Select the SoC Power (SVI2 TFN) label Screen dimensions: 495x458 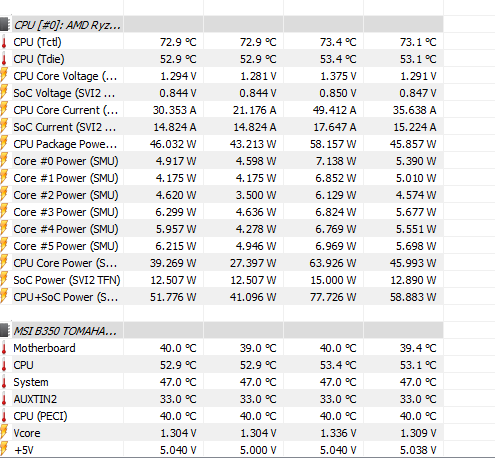pos(67,280)
